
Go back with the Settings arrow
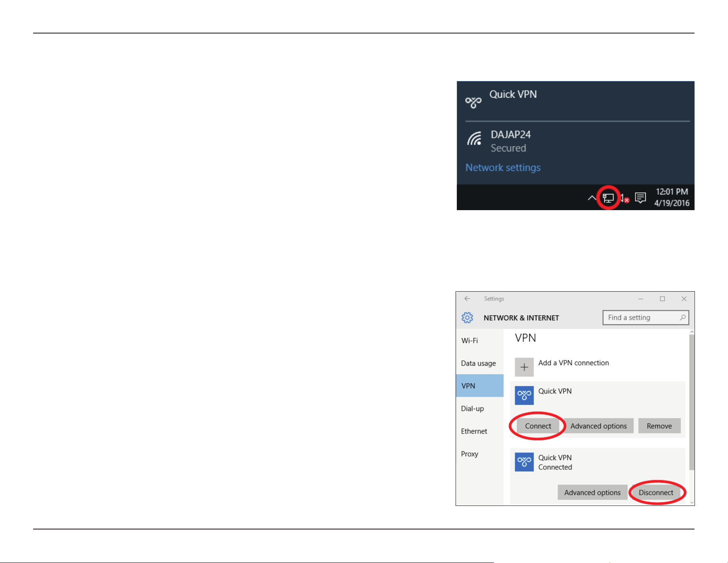[x=467, y=299]
